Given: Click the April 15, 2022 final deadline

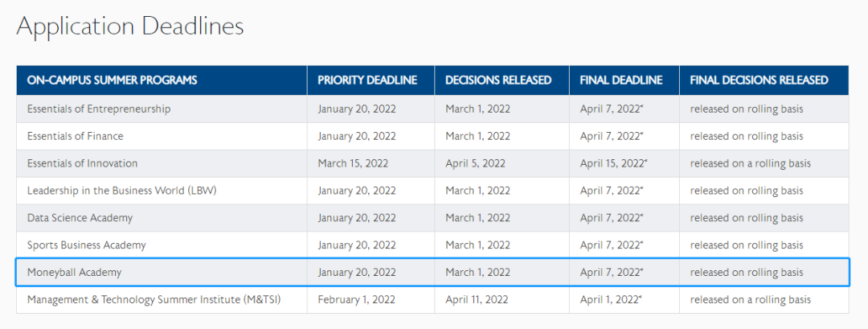Looking at the screenshot, I should 613,163.
